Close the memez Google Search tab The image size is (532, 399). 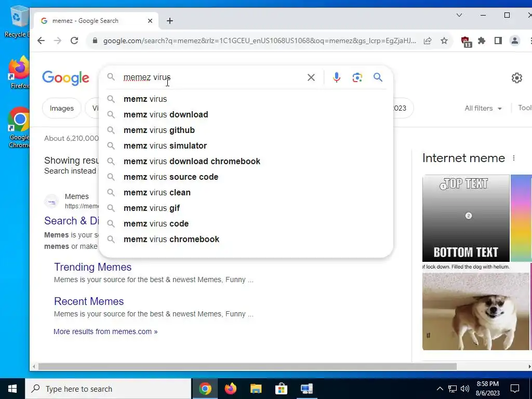[150, 21]
